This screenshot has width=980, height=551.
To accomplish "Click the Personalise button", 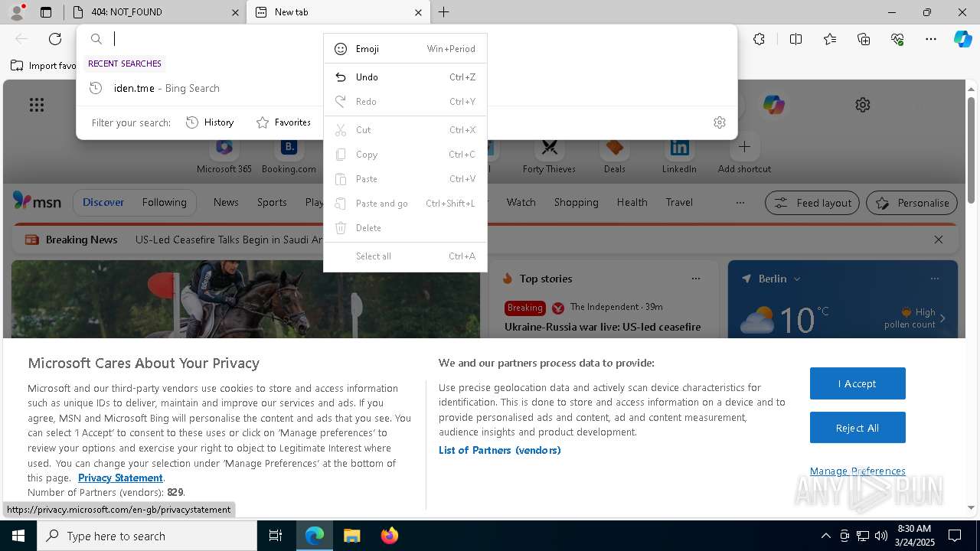I will coord(912,203).
